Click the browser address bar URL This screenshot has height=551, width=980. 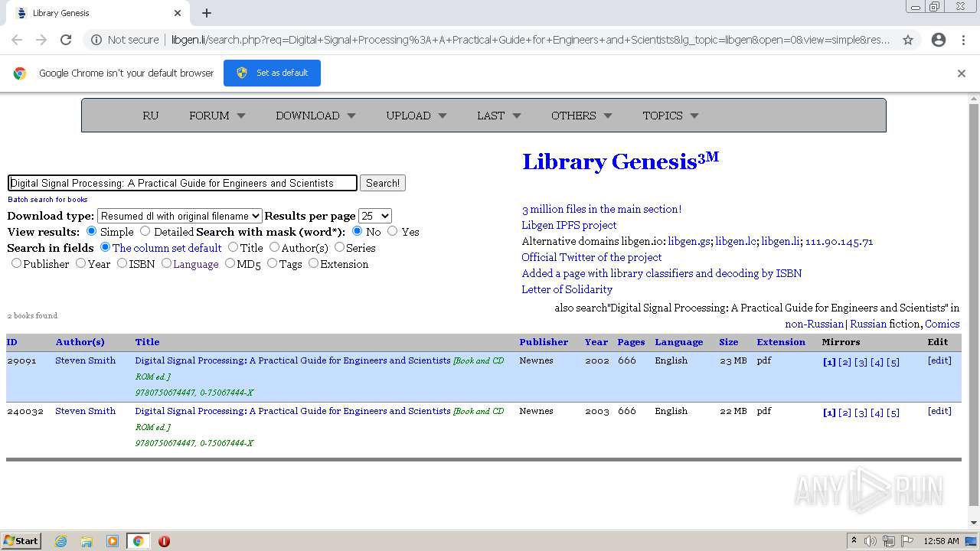530,40
